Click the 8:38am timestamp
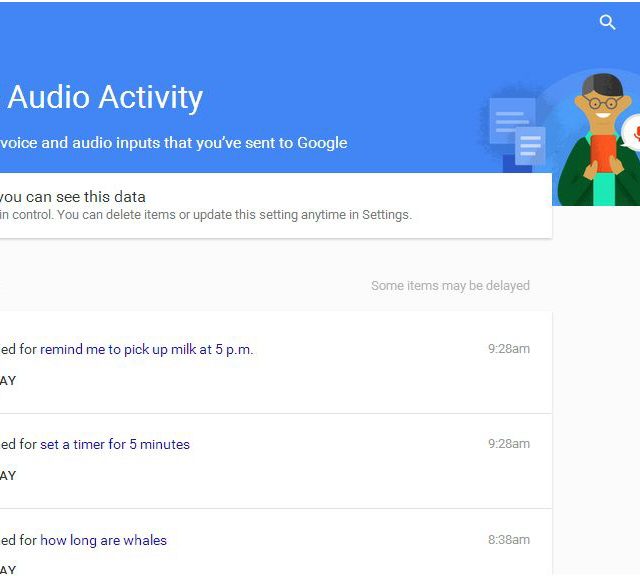 (509, 540)
